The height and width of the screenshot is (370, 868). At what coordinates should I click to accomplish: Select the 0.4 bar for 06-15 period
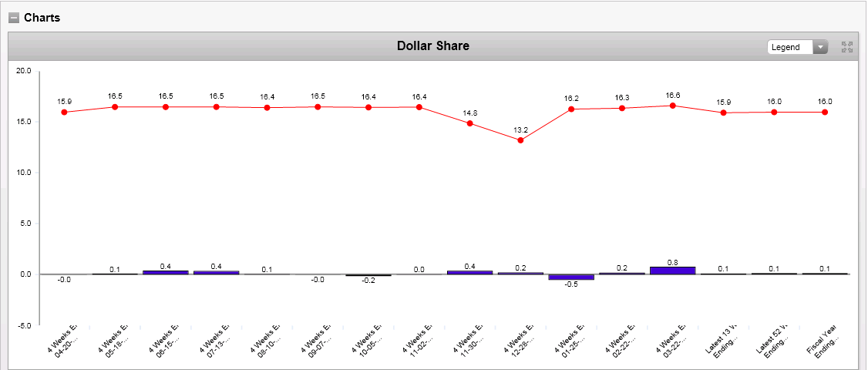coord(166,272)
